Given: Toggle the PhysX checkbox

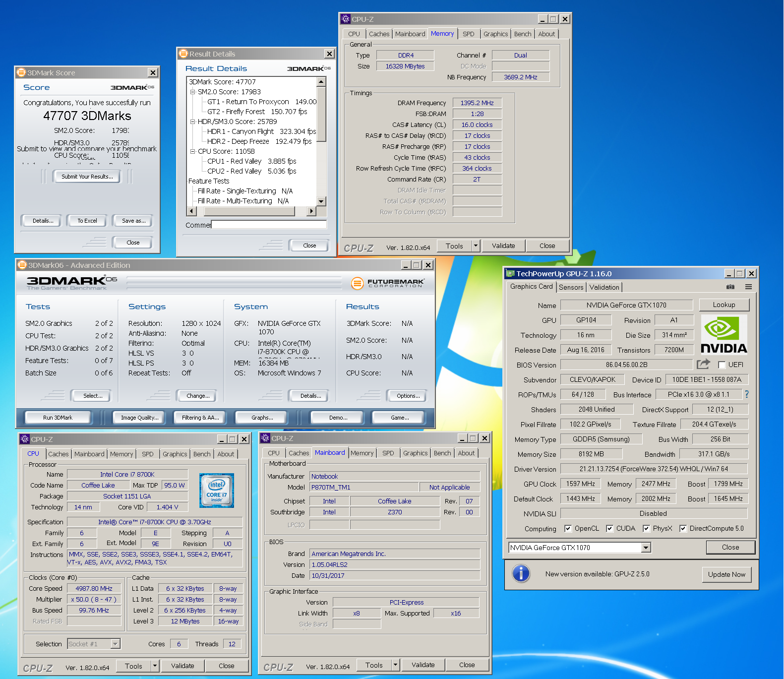Looking at the screenshot, I should (x=646, y=528).
